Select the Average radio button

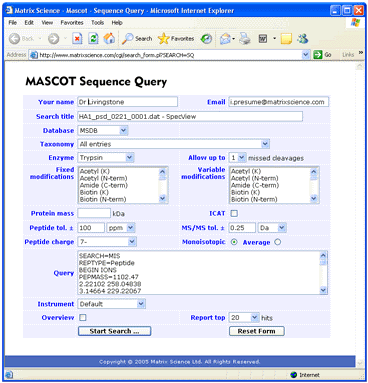coord(277,242)
